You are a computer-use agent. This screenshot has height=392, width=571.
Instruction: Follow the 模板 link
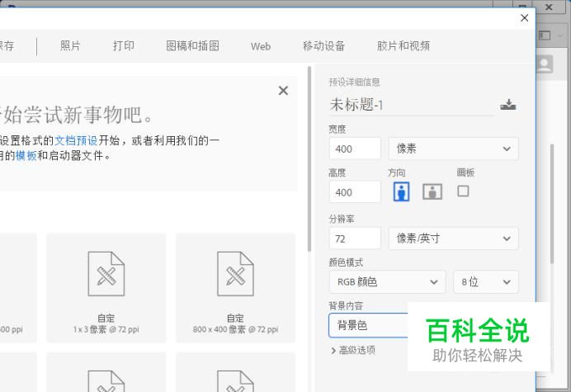tap(26, 155)
